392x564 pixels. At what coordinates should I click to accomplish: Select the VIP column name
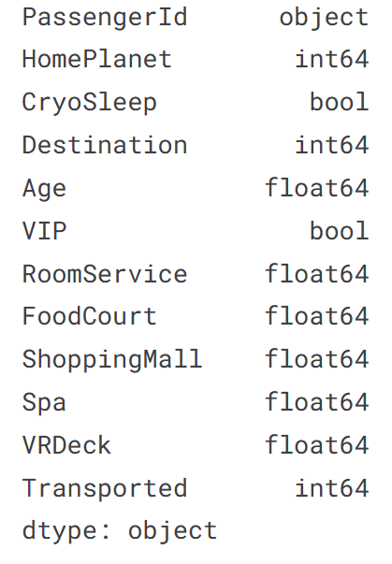click(x=44, y=231)
